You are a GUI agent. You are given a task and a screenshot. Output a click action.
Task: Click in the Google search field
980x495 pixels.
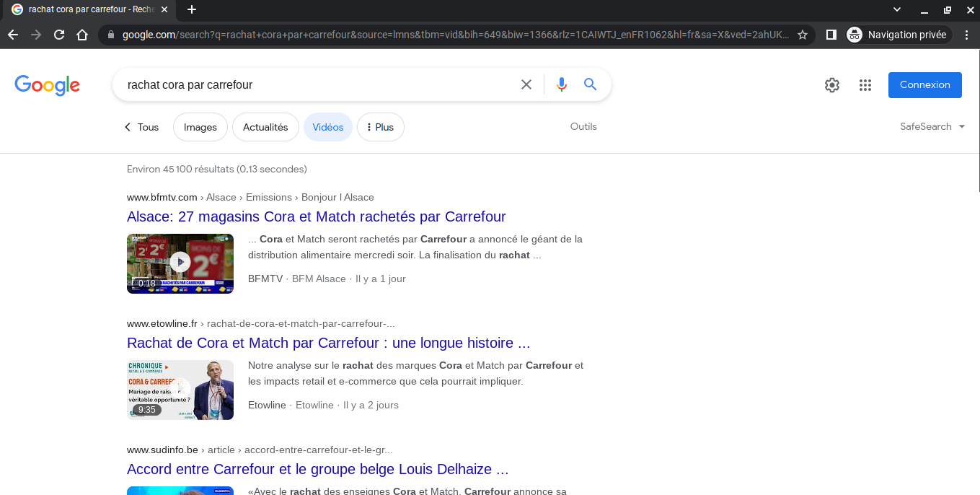coord(317,84)
